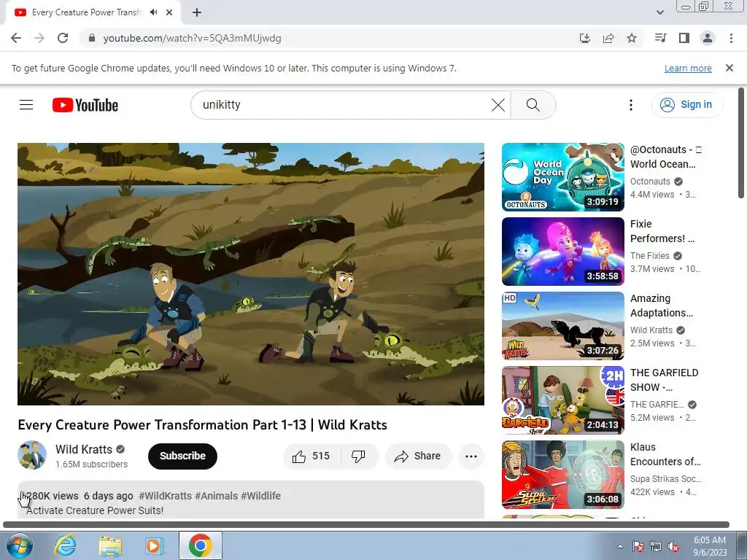Toggle Chrome side panel icon

(x=684, y=38)
